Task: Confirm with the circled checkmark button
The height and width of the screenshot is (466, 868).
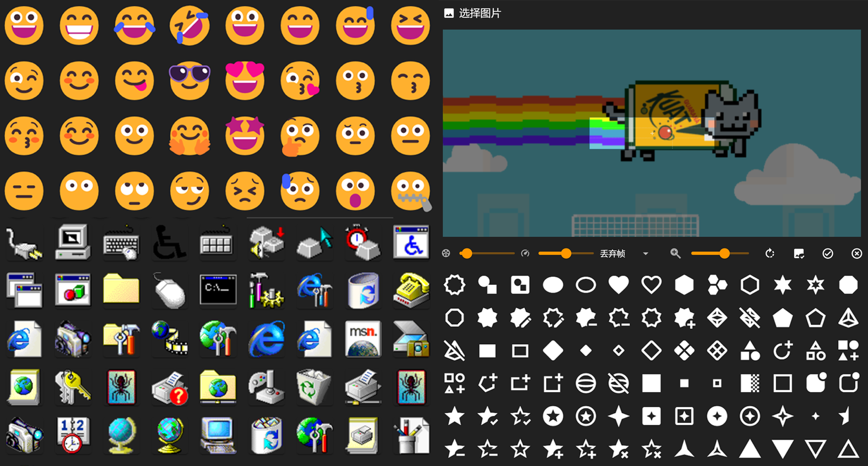Action: click(828, 254)
